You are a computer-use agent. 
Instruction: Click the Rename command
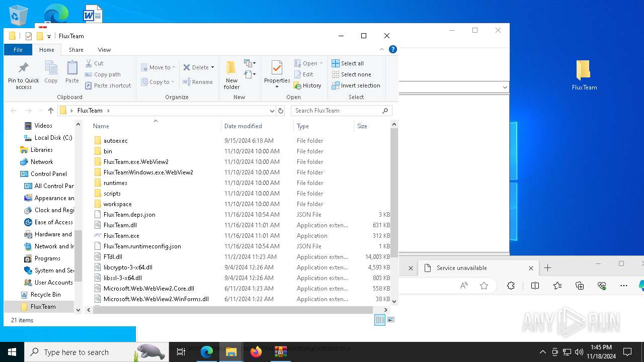pos(198,82)
